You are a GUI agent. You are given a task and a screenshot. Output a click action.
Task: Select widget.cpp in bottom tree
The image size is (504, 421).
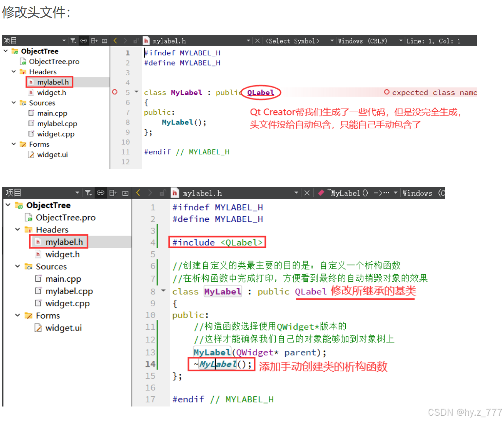[x=67, y=303]
